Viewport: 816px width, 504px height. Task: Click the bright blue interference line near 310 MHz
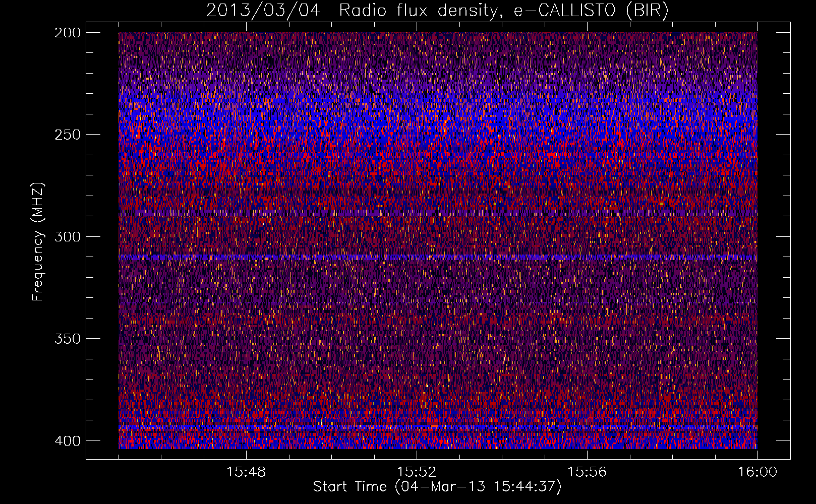coord(438,257)
